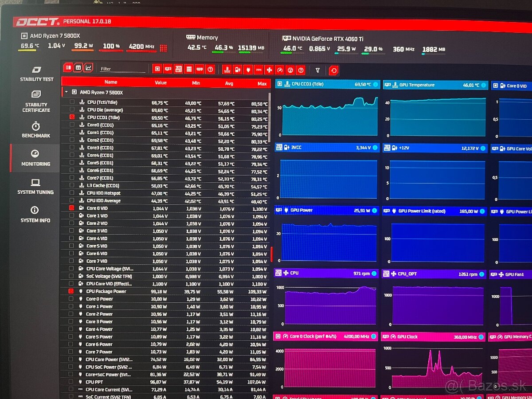Toggle the CPU hardware filter icon
The image size is (532, 399).
[157, 69]
